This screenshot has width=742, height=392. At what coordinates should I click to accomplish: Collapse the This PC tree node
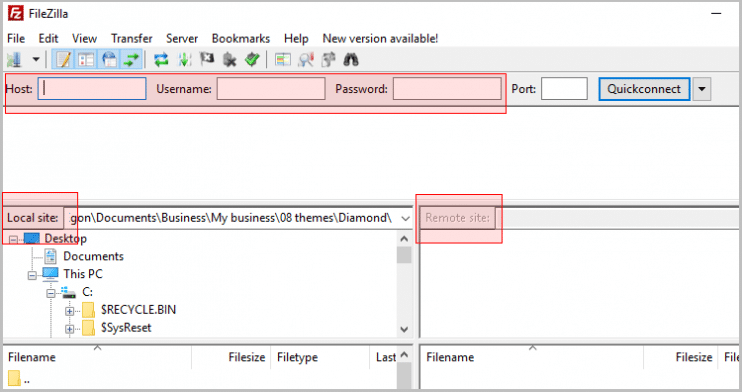[x=32, y=276]
